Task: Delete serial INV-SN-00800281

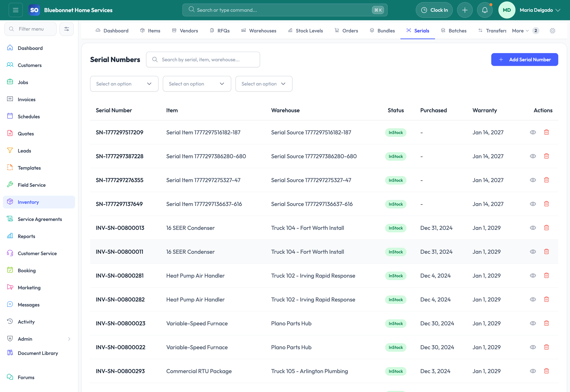Action: click(x=546, y=275)
